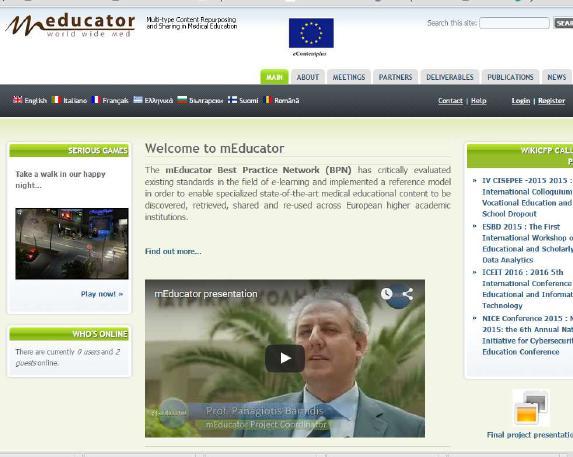Screen dimensions: 573x457
Task: Click the European Union flag emblem
Action: coord(311,33)
